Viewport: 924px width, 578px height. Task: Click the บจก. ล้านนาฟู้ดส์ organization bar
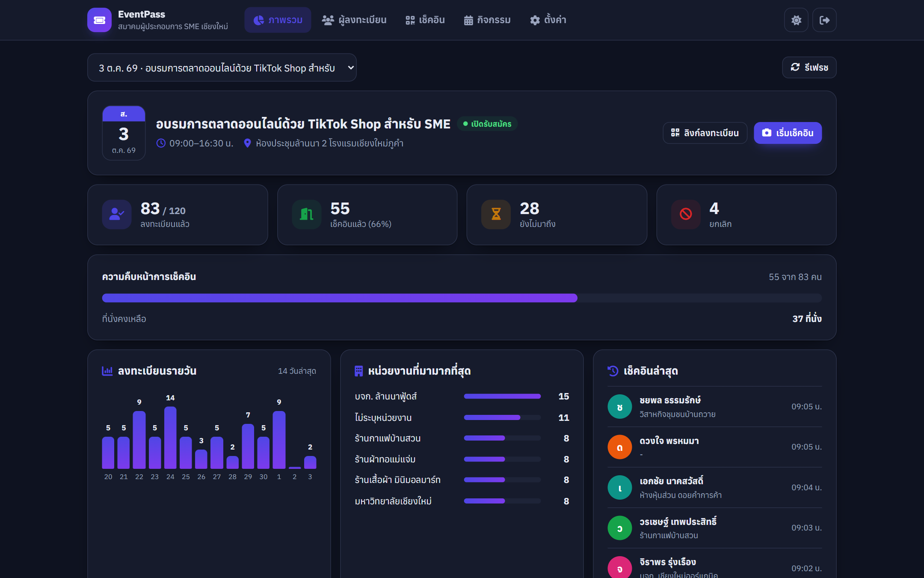coord(502,396)
